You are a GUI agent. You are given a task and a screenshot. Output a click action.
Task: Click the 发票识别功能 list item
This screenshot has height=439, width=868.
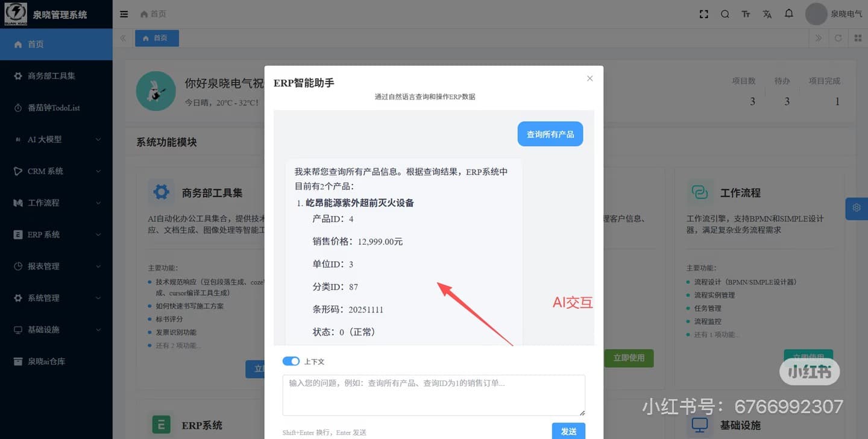click(176, 332)
